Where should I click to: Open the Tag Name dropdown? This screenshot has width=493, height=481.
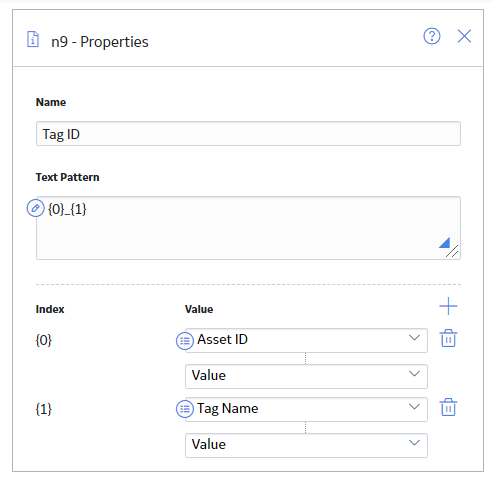(x=306, y=409)
